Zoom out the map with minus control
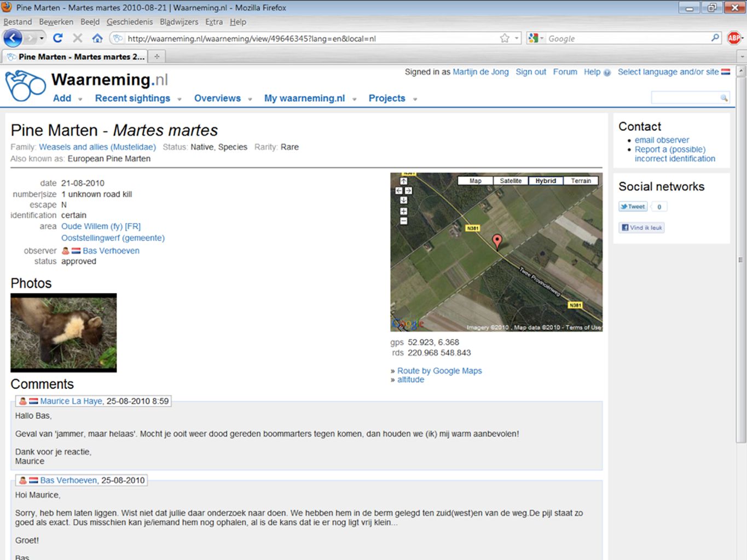The image size is (747, 560). pyautogui.click(x=403, y=221)
